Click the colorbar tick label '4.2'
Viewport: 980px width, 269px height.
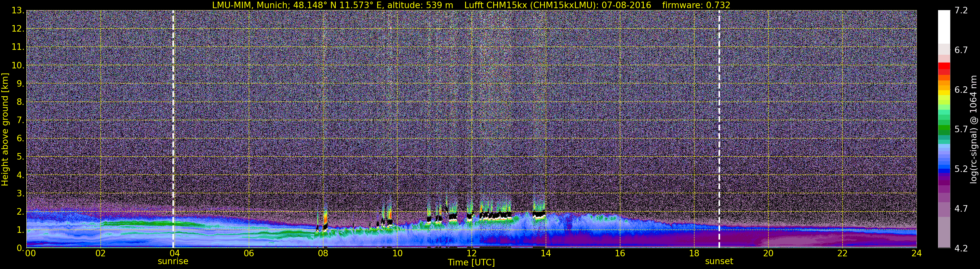click(961, 248)
